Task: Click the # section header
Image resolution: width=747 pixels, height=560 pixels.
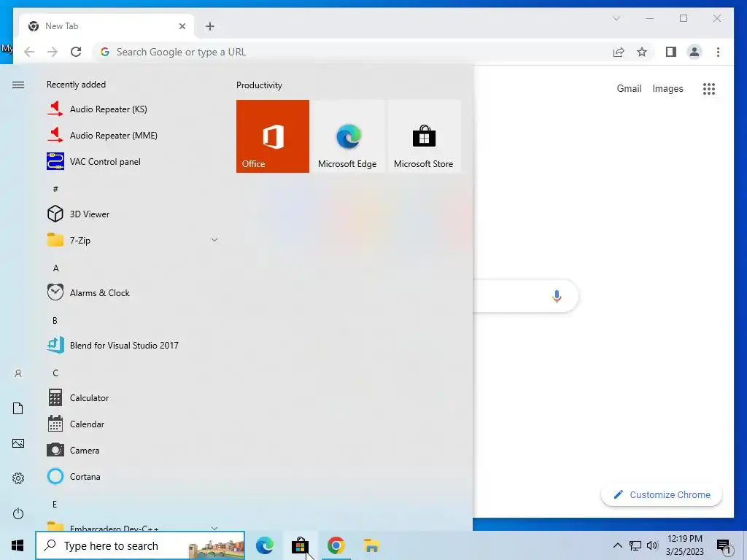Action: coord(55,189)
